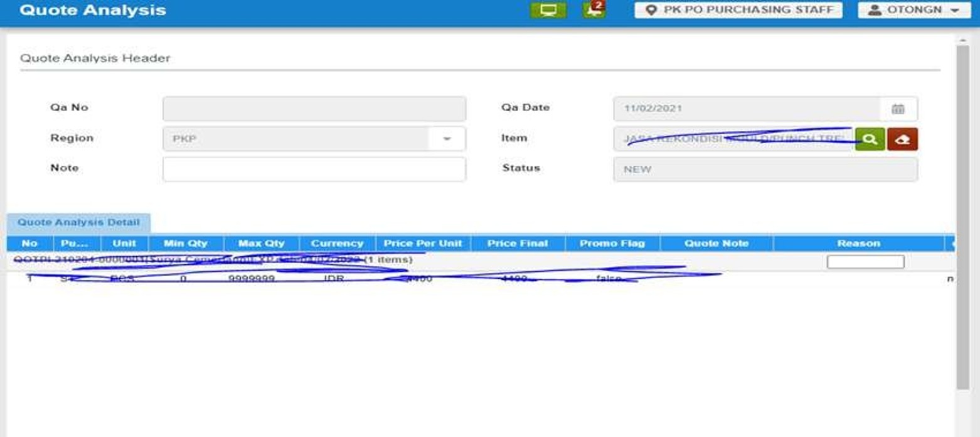Sort by the Quote Note column header

[716, 244]
